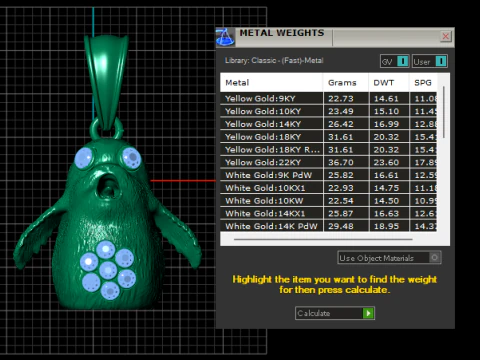Viewport: 480px width, 360px height.
Task: Click DWT value 14.75
Action: coord(386,188)
